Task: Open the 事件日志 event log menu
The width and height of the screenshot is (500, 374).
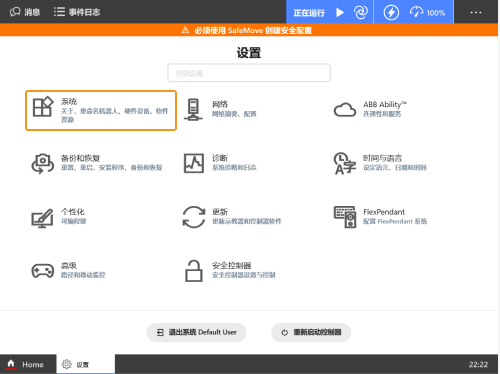Action: (84, 12)
